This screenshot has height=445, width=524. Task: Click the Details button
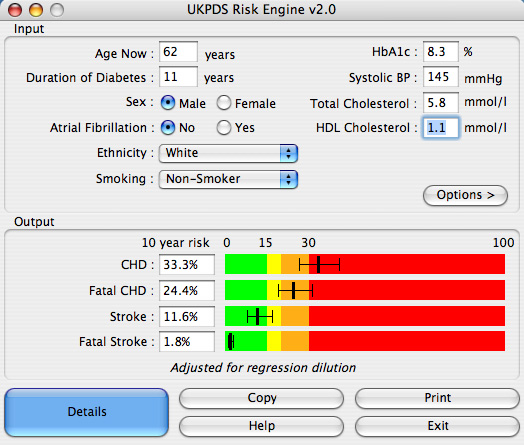tap(87, 412)
